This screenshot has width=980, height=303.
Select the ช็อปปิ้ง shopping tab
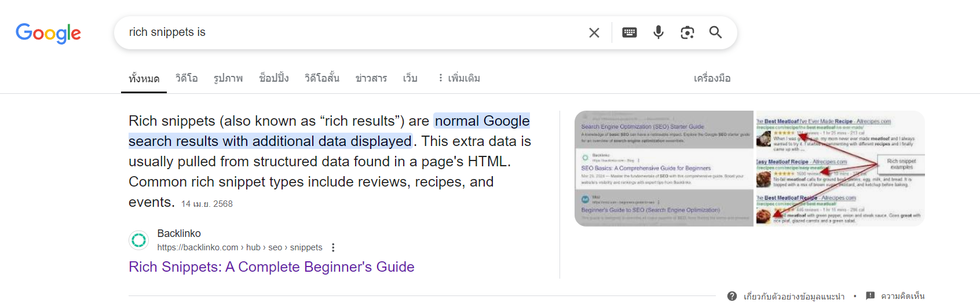[x=274, y=78]
